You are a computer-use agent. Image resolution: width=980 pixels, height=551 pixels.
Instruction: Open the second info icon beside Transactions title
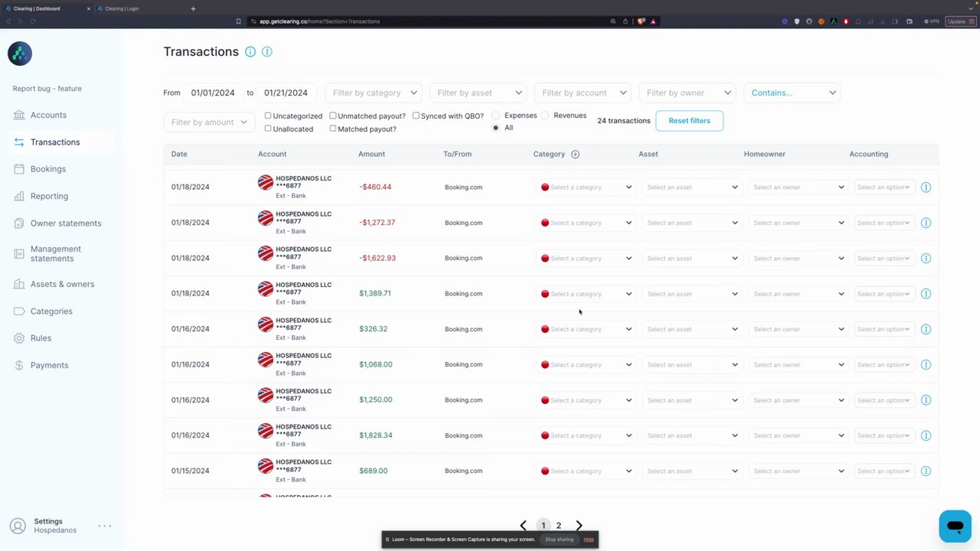(x=267, y=52)
